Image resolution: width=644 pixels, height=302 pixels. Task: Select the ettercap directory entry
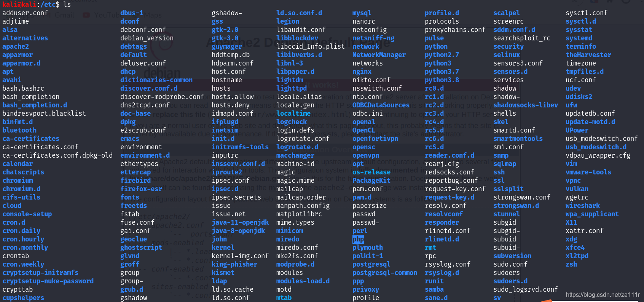(x=135, y=172)
